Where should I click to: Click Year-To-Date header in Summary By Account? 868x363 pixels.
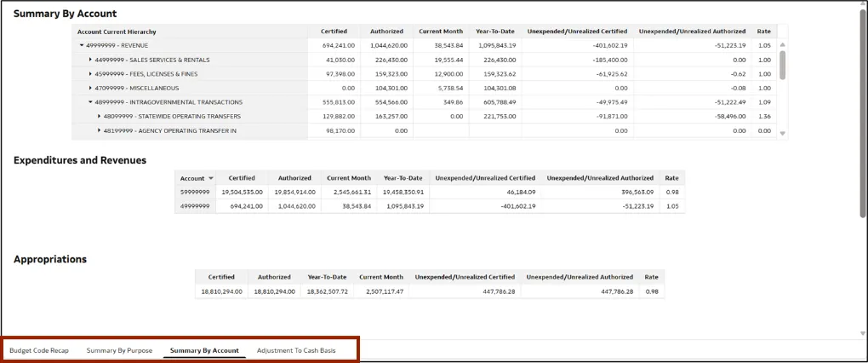click(x=494, y=32)
